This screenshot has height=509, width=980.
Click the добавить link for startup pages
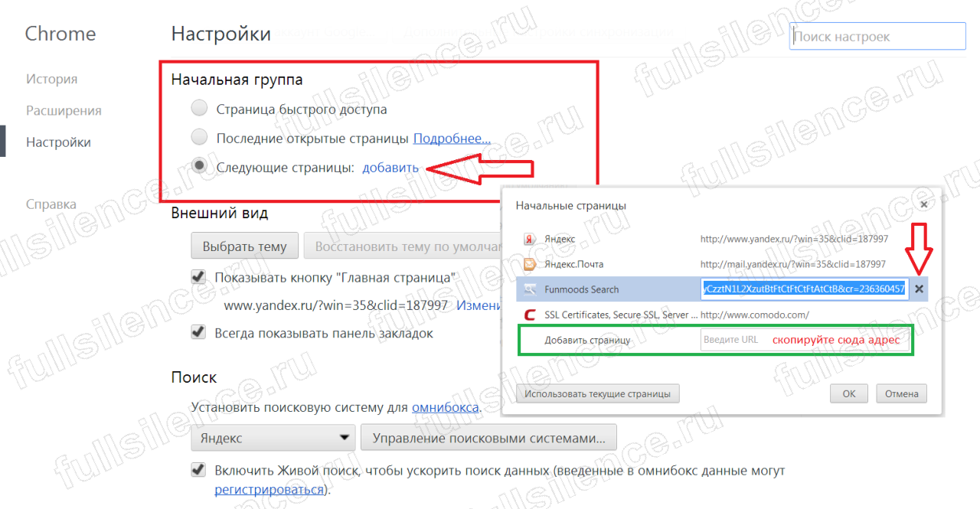[390, 168]
